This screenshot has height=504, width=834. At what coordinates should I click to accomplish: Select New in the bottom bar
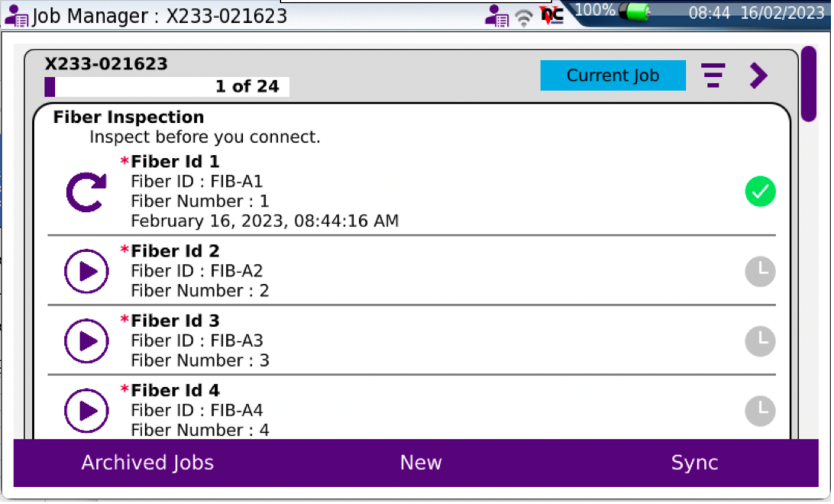[421, 462]
